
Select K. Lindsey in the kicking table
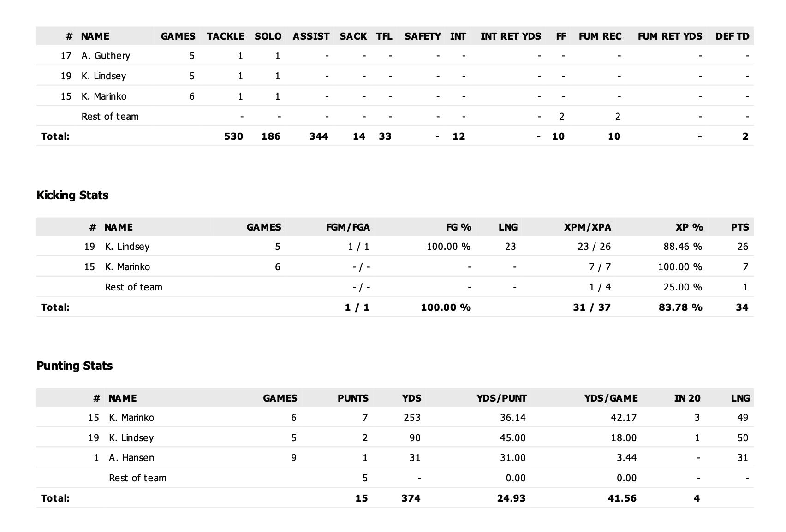click(x=127, y=247)
